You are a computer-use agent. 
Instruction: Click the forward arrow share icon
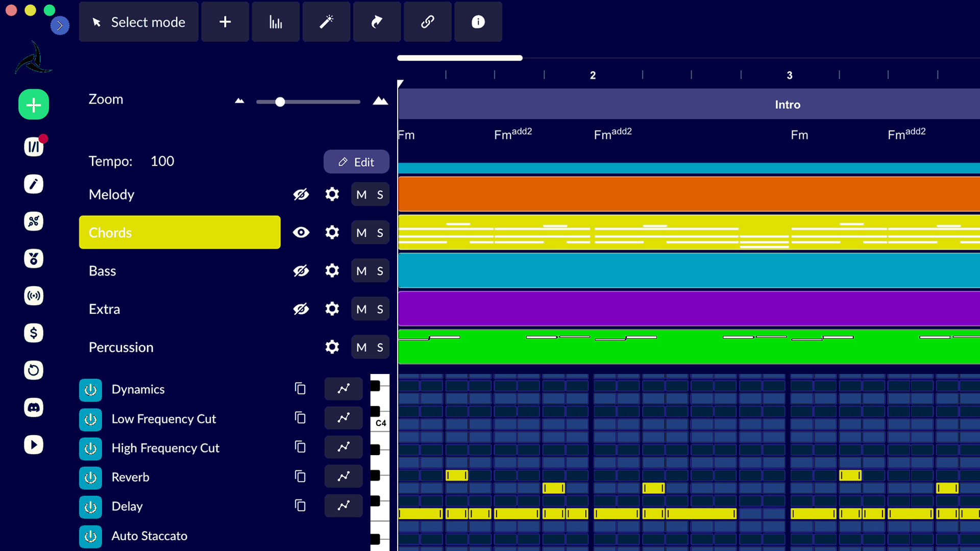pos(377,22)
